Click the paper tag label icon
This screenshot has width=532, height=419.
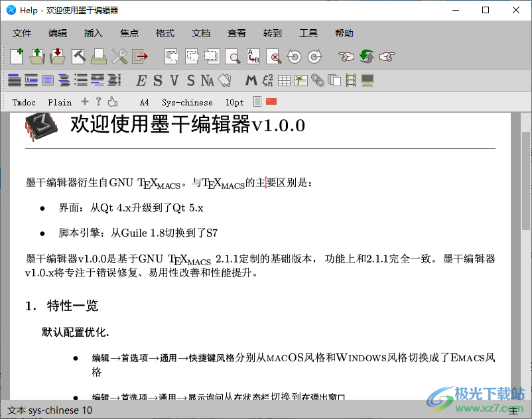(224, 80)
